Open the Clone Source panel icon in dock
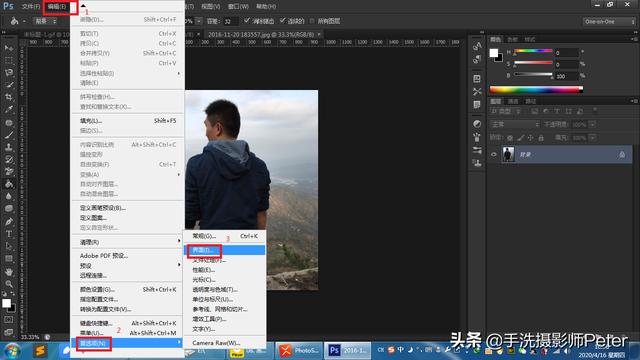 (x=477, y=163)
